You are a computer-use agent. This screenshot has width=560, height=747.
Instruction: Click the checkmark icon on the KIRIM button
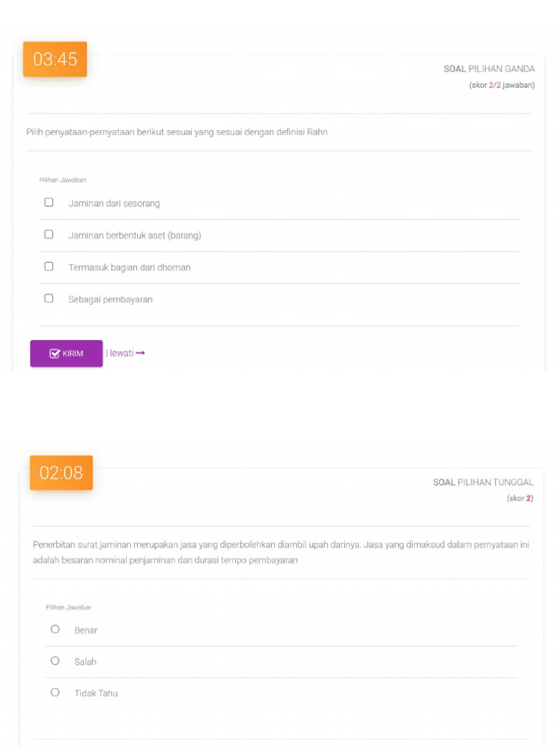pos(55,354)
